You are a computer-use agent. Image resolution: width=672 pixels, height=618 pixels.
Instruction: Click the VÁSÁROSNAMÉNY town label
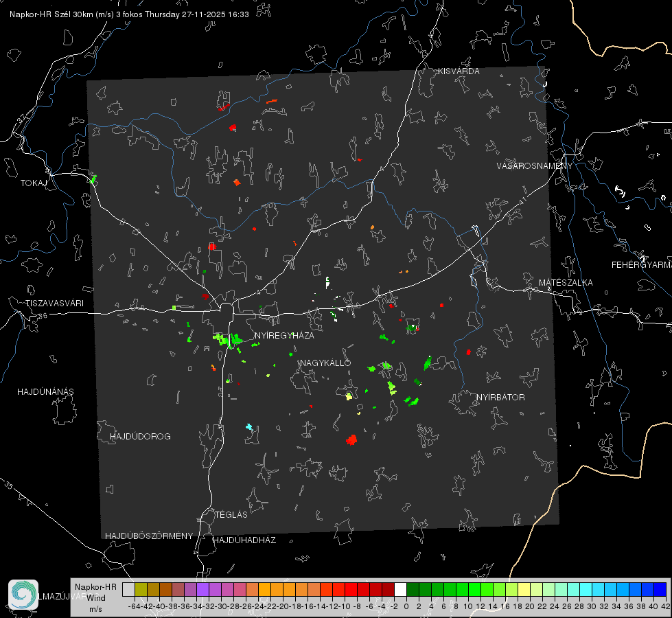click(535, 166)
